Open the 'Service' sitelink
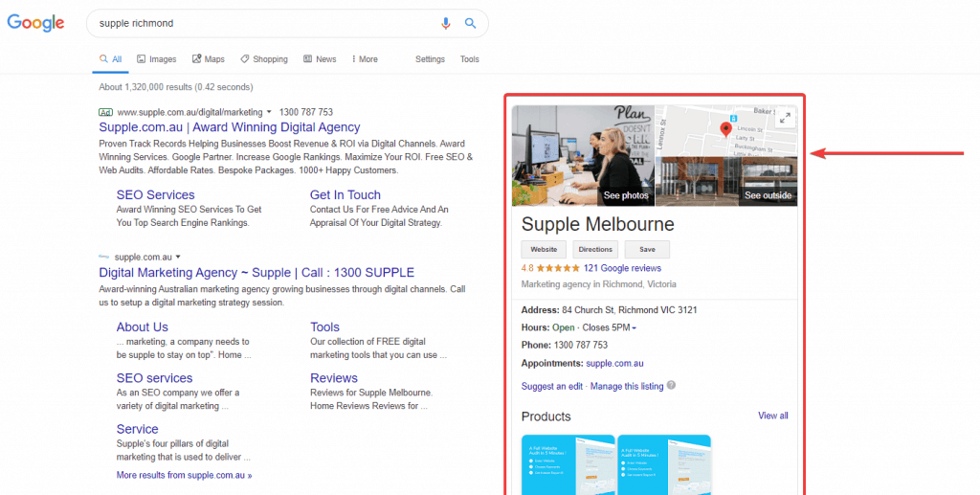The width and height of the screenshot is (980, 495). [x=137, y=429]
